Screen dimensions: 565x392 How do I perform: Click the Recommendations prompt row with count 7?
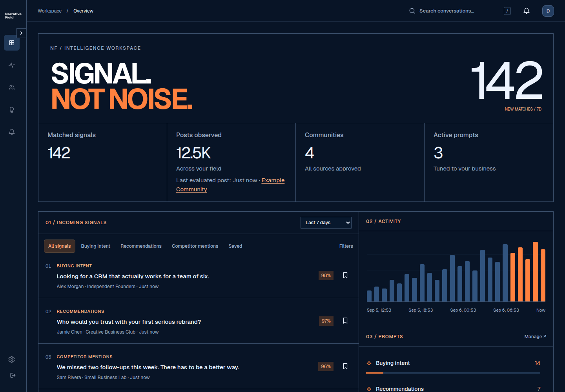pyautogui.click(x=453, y=389)
